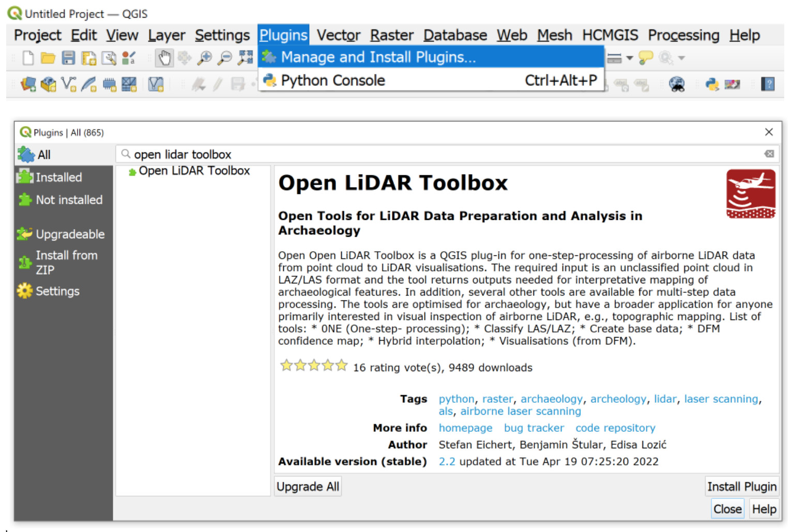Select the Install from ZIP tab

pyautogui.click(x=64, y=262)
